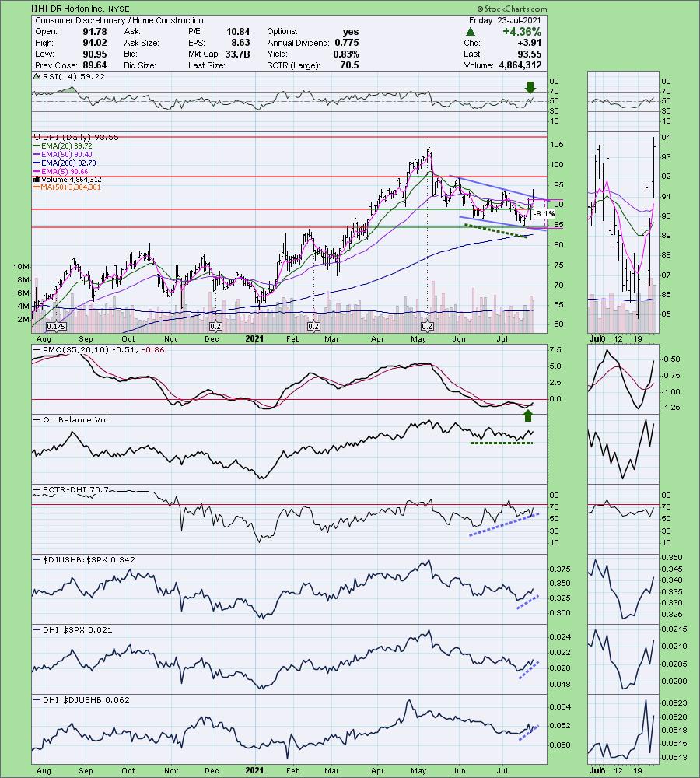Click the 0.2 dividend marker near December

click(215, 327)
